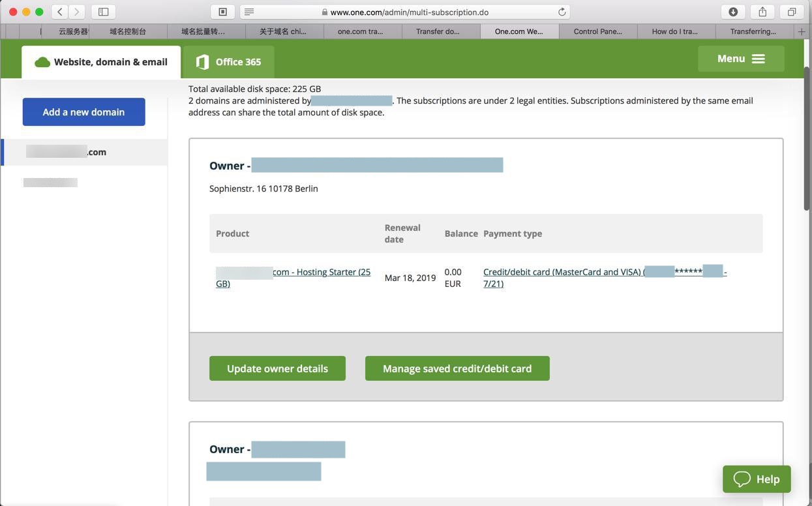Select Website, domain & email tab
The width and height of the screenshot is (812, 506).
101,62
